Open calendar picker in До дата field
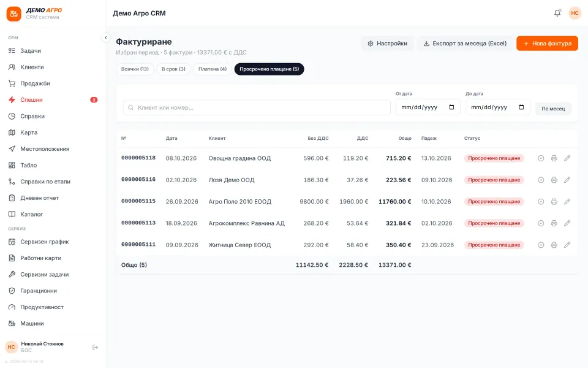Image resolution: width=588 pixels, height=368 pixels. tap(521, 107)
